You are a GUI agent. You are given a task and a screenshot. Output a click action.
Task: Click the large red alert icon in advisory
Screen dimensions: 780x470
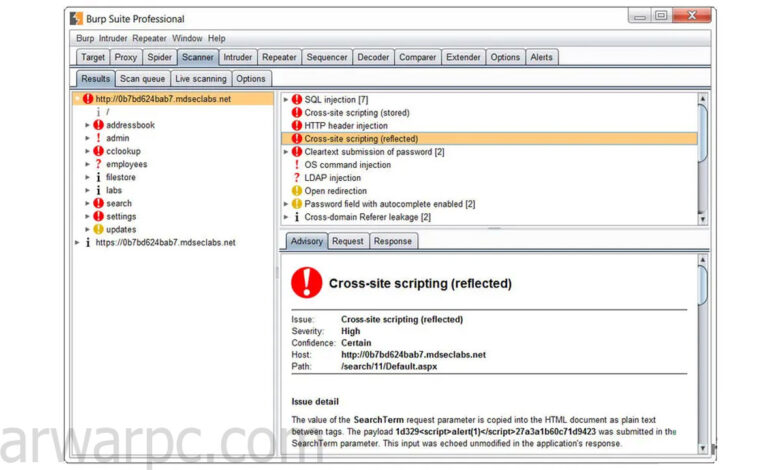pyautogui.click(x=306, y=282)
